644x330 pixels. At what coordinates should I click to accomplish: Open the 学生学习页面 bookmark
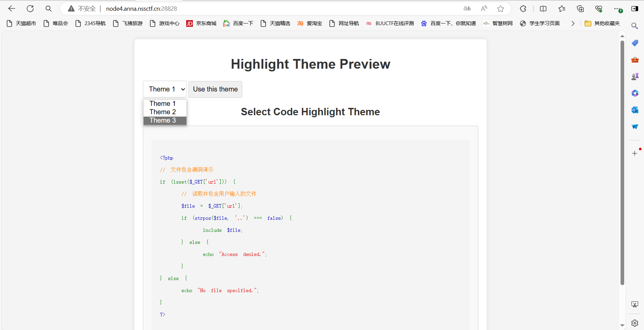pos(540,23)
